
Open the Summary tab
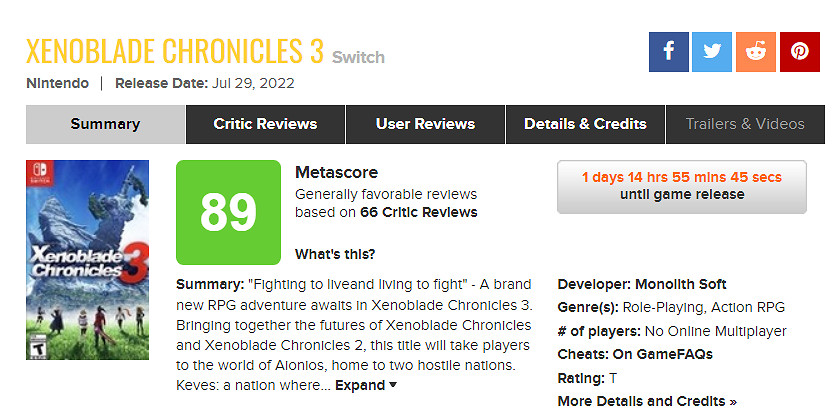(x=105, y=124)
